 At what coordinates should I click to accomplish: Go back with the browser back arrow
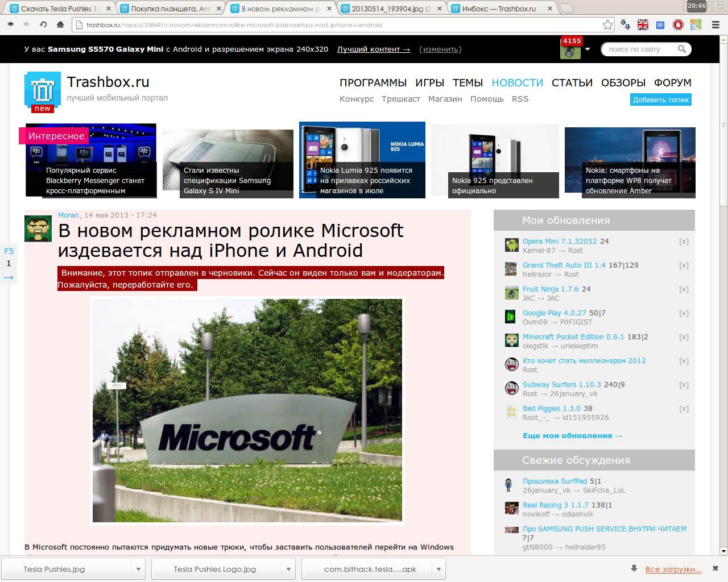pyautogui.click(x=10, y=24)
